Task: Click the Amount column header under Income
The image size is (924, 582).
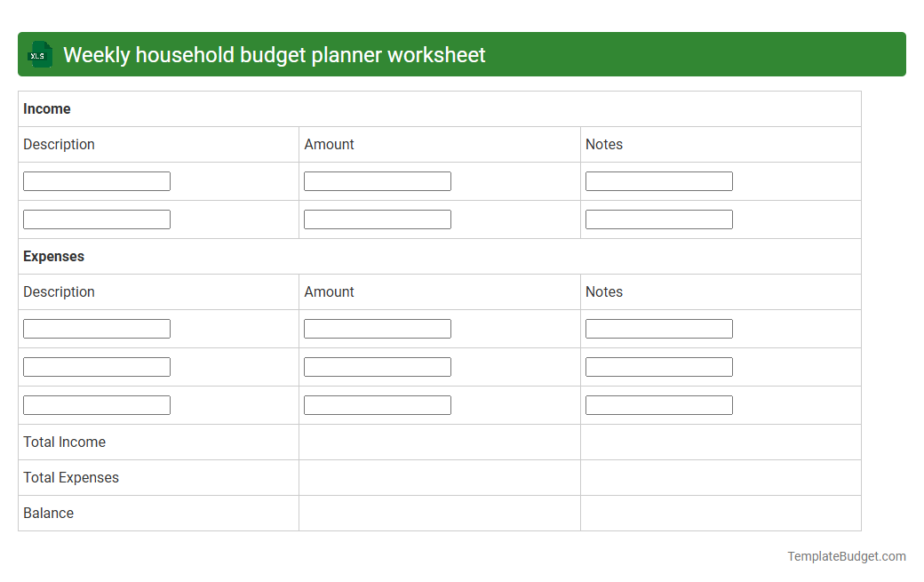Action: pyautogui.click(x=329, y=144)
